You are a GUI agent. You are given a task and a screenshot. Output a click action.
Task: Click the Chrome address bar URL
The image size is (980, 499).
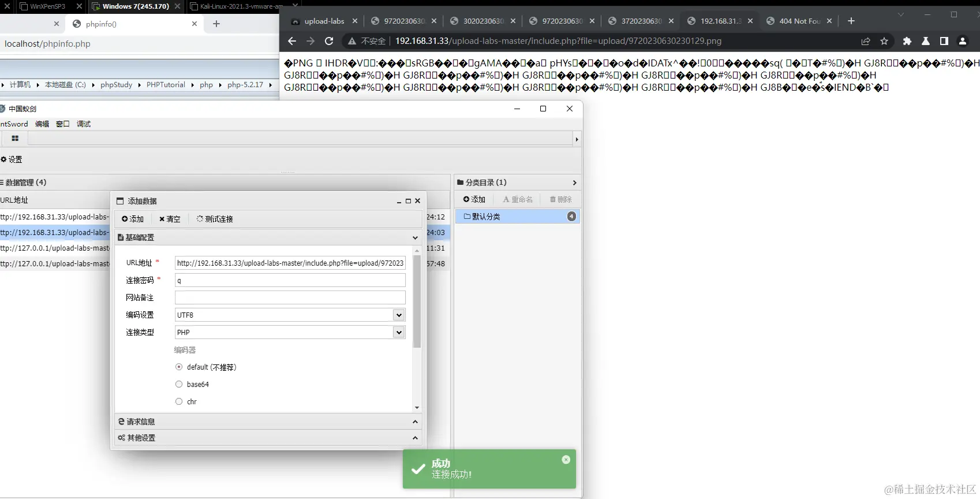pos(558,41)
